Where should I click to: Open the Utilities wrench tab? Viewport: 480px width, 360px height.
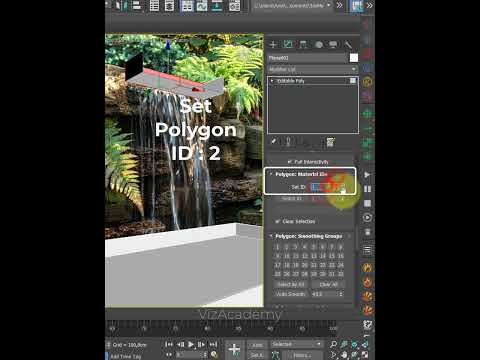348,44
